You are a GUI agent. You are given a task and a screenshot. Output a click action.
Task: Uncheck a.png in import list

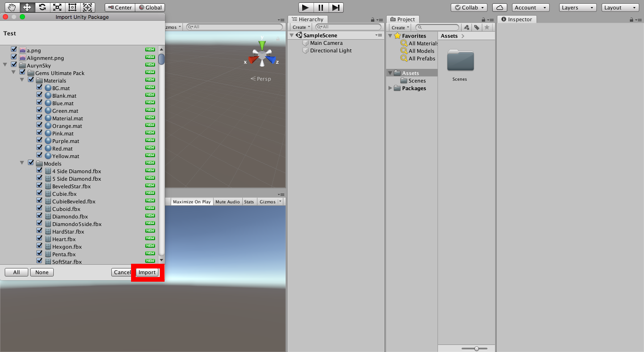tap(14, 49)
